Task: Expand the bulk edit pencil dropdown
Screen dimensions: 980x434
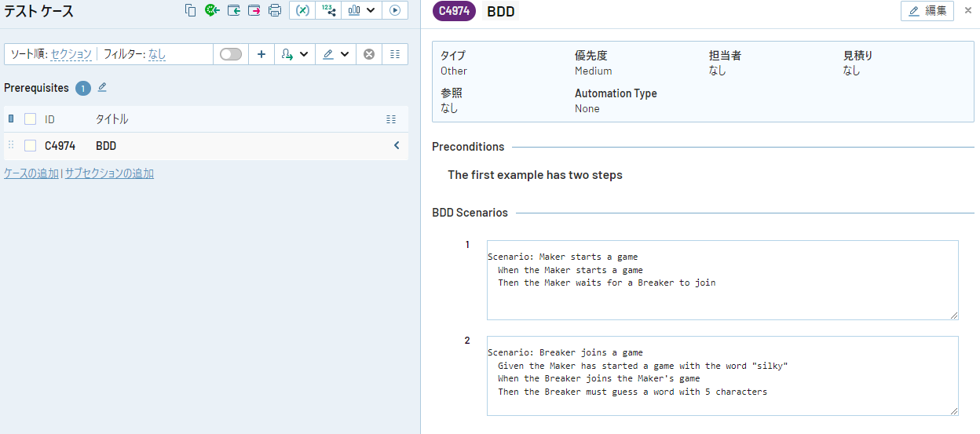Action: (335, 54)
